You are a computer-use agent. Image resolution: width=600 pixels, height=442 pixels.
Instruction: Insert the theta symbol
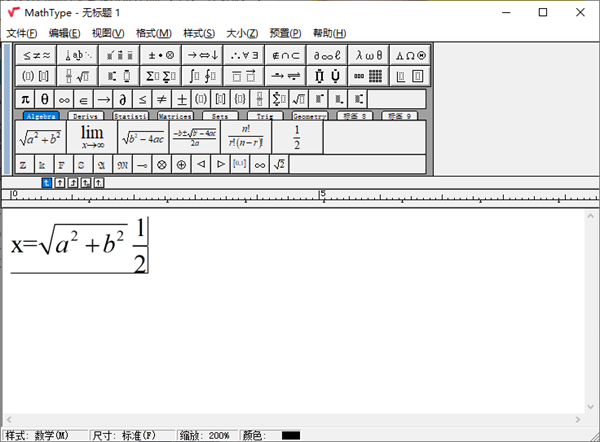coord(45,98)
